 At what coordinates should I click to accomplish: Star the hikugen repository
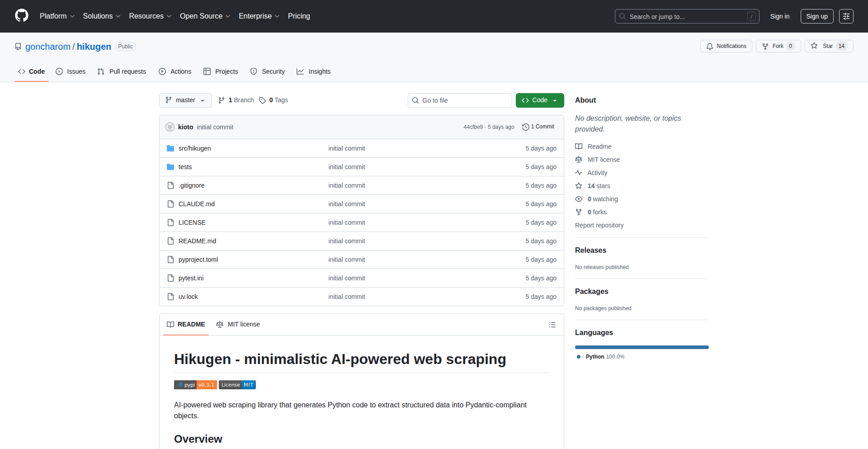(x=829, y=46)
